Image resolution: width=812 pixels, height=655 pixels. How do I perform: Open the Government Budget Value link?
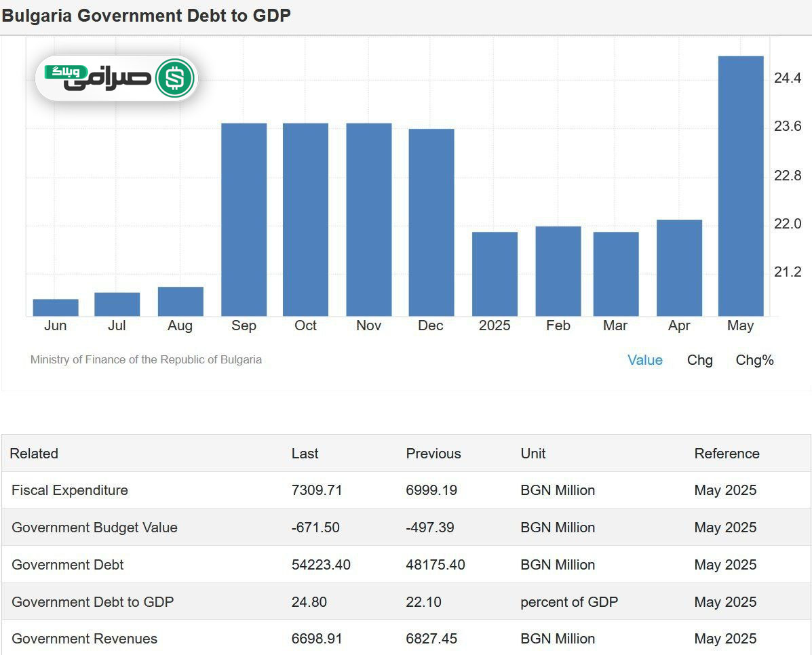[94, 528]
